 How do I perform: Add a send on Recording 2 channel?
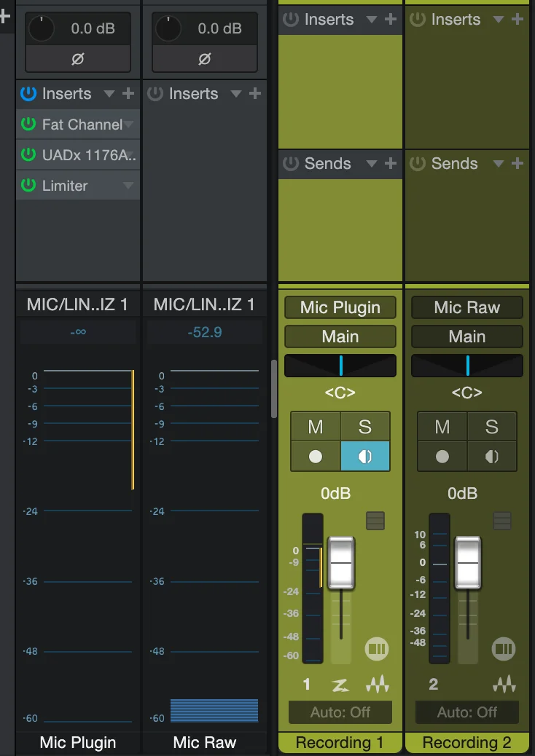pos(518,163)
